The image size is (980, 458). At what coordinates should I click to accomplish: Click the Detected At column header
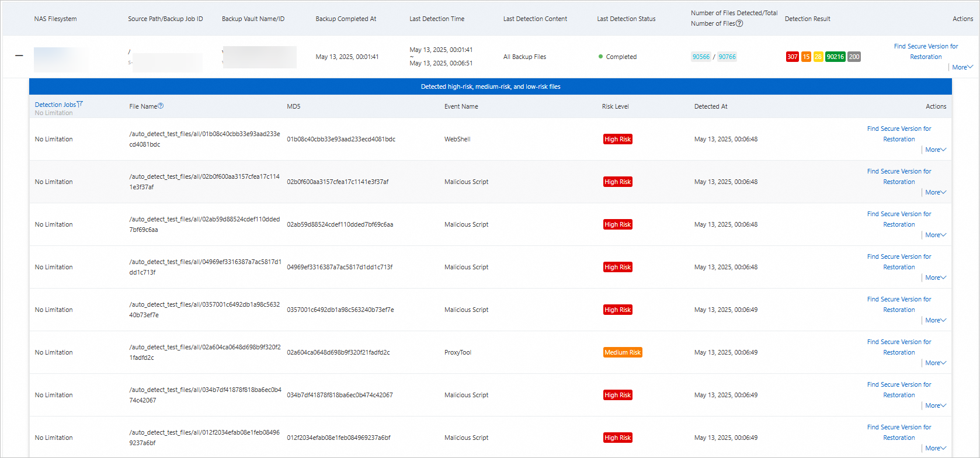click(x=711, y=106)
